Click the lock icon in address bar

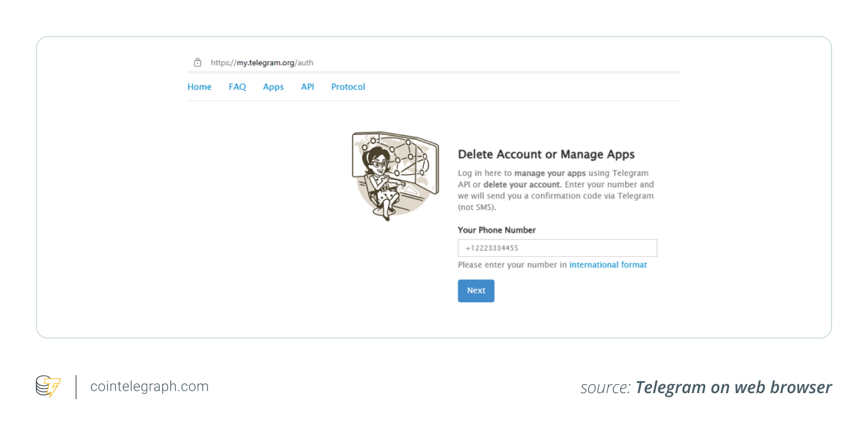pos(198,62)
